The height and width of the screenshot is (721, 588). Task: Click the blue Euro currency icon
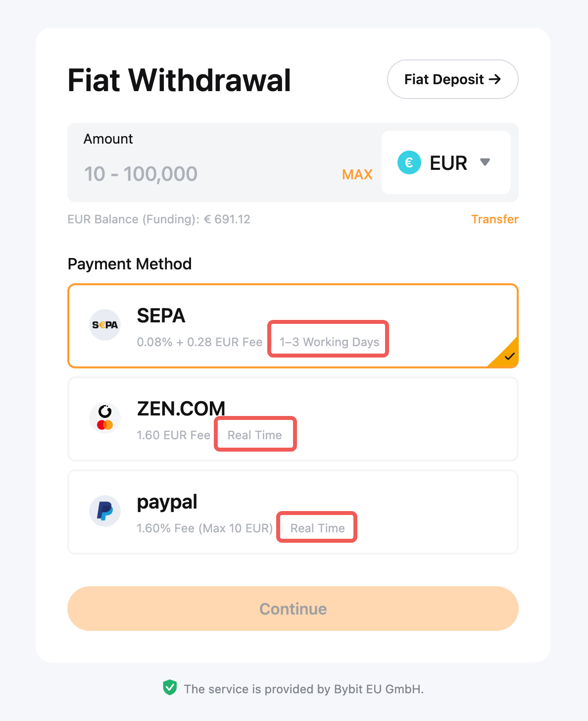(409, 162)
